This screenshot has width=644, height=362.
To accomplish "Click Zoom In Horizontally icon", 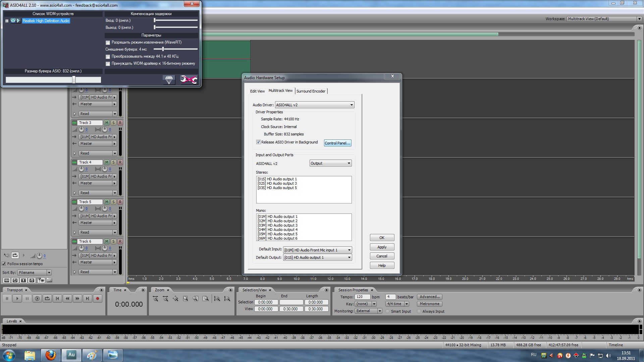I will point(155,298).
